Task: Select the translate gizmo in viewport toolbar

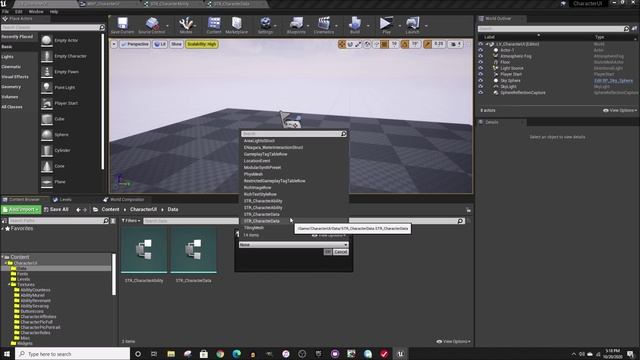Action: 342,44
